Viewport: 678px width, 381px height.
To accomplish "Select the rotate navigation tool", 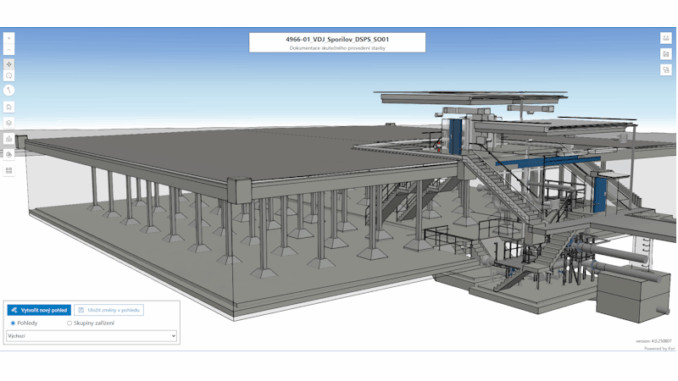I will pos(9,76).
